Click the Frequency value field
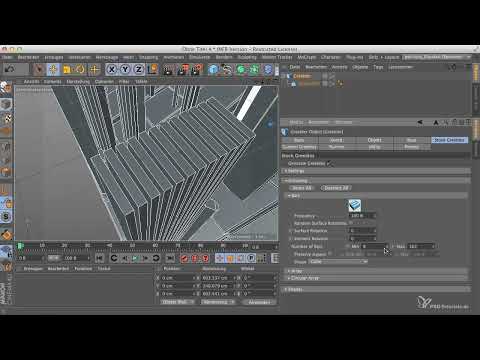480x360 pixels. pyautogui.click(x=363, y=216)
